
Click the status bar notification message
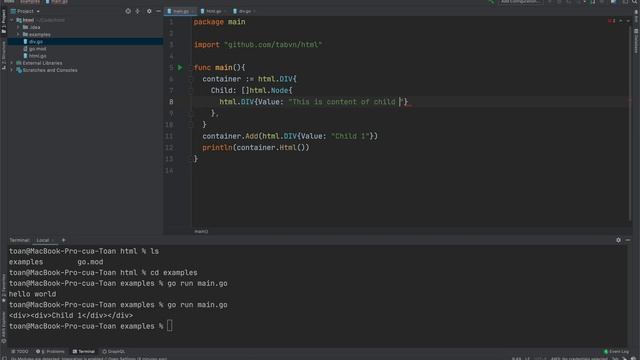(89, 358)
